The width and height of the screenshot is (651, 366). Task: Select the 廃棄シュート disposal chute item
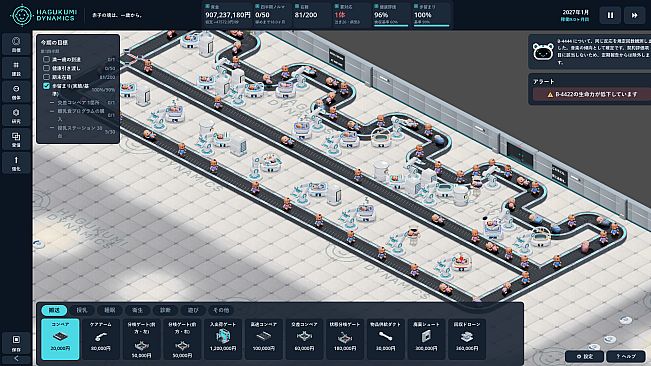426,339
